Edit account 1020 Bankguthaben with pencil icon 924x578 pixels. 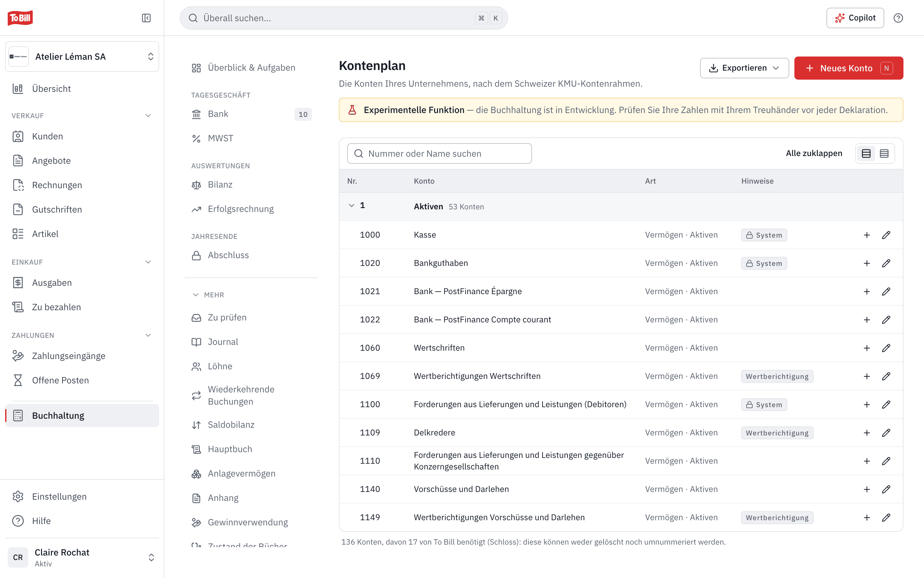click(886, 263)
